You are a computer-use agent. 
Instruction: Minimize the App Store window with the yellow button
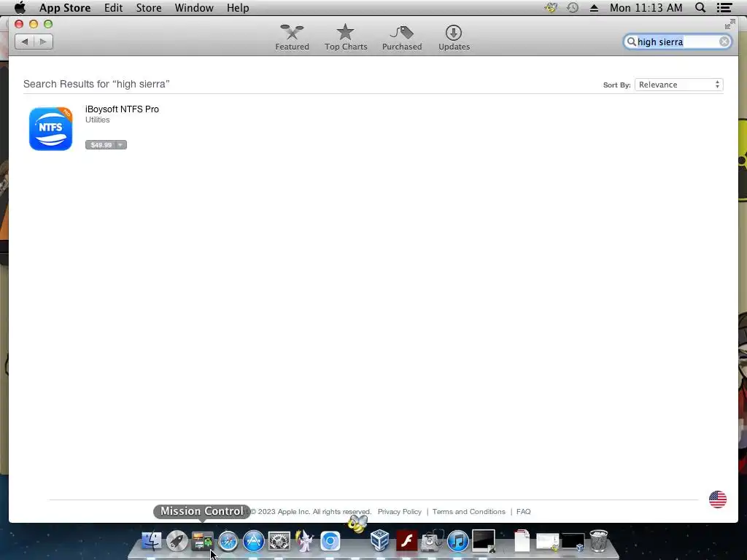[x=34, y=24]
